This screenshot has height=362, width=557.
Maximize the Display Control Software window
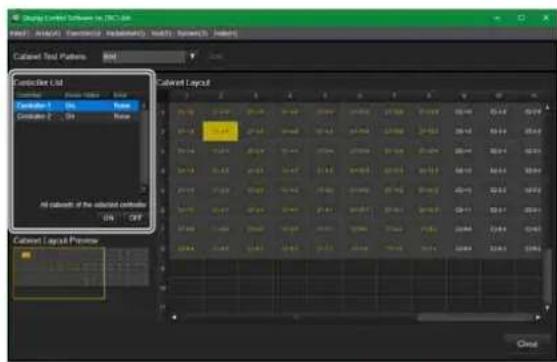[521, 18]
